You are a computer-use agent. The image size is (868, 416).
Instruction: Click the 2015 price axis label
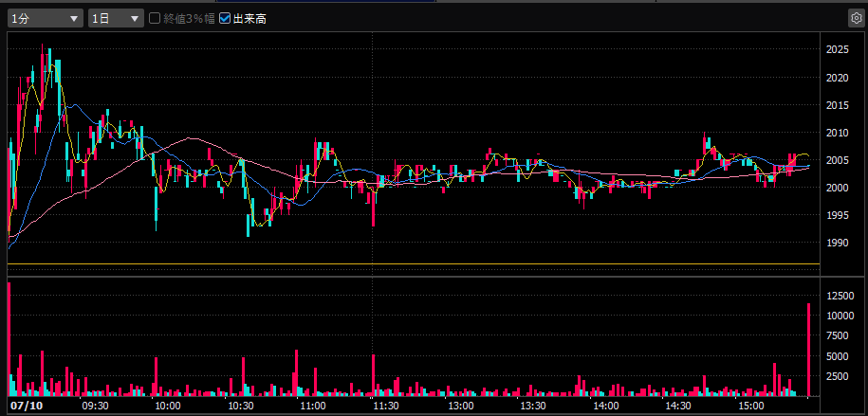(837, 105)
